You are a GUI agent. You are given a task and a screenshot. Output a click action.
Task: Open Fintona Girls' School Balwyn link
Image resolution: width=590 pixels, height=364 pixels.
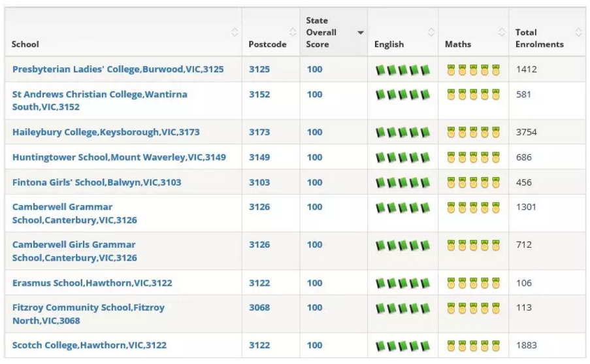click(97, 182)
